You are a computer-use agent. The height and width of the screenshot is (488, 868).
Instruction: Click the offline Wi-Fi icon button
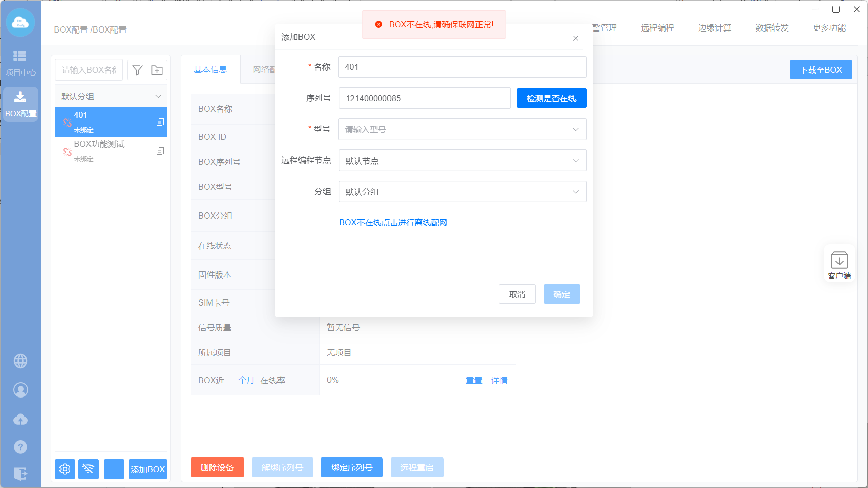coord(88,469)
